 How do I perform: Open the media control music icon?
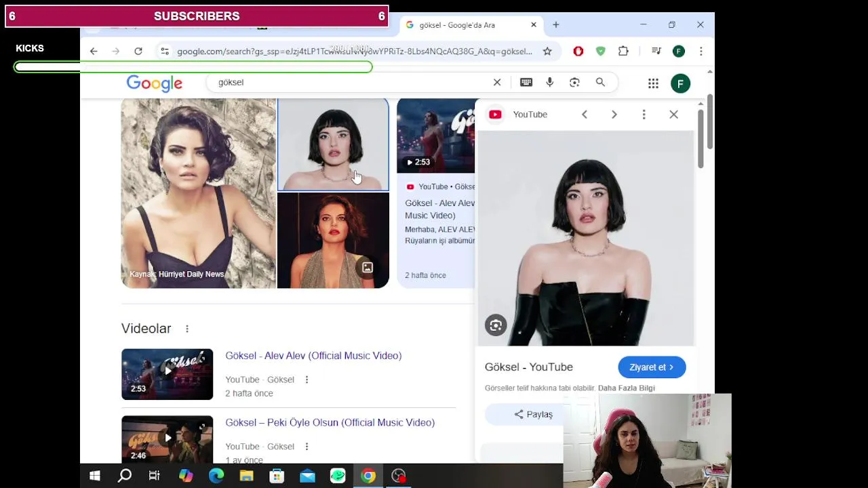pos(656,52)
